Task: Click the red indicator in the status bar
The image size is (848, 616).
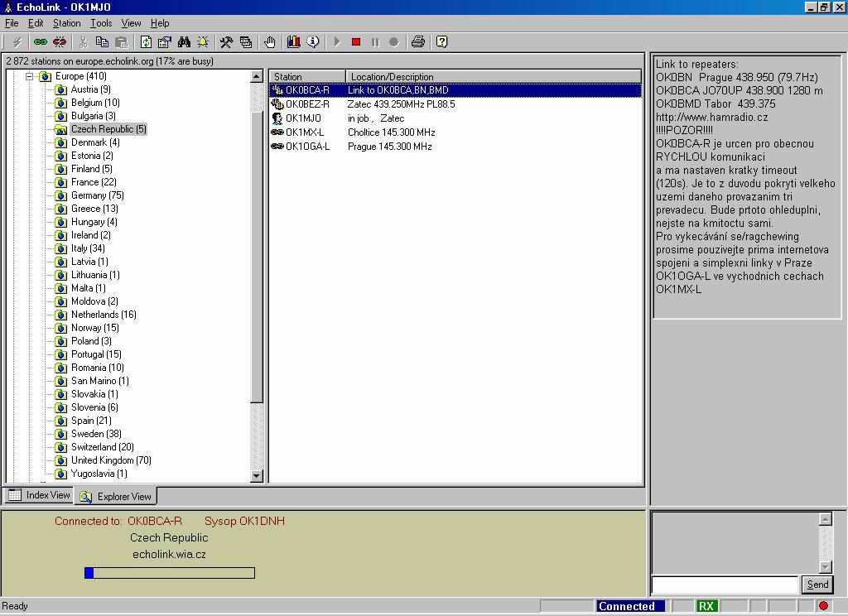Action: pyautogui.click(x=824, y=606)
